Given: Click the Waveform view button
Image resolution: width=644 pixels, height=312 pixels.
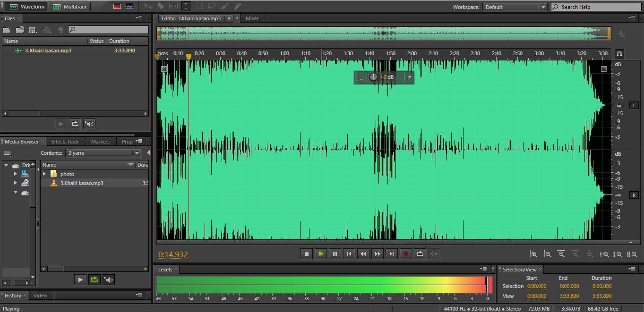Looking at the screenshot, I should pyautogui.click(x=27, y=7).
